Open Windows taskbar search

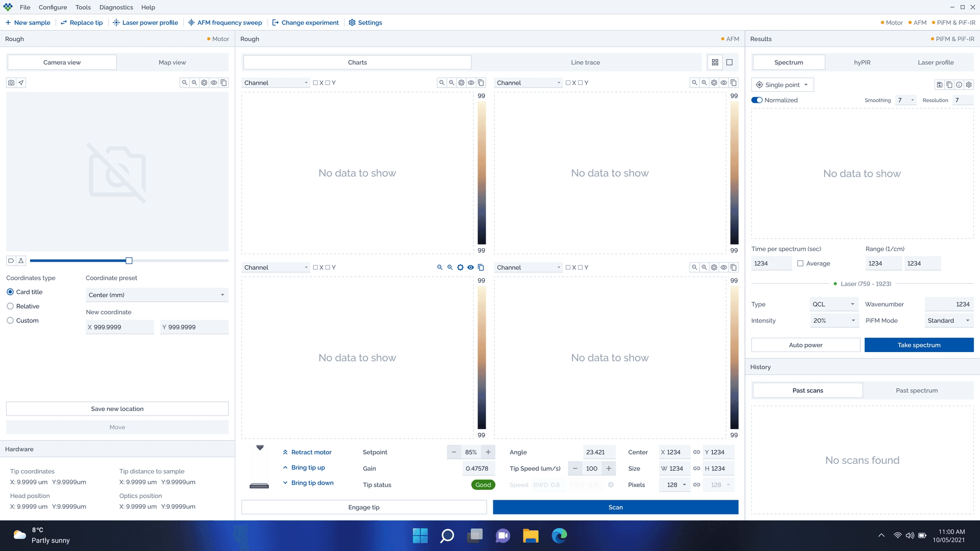point(447,536)
